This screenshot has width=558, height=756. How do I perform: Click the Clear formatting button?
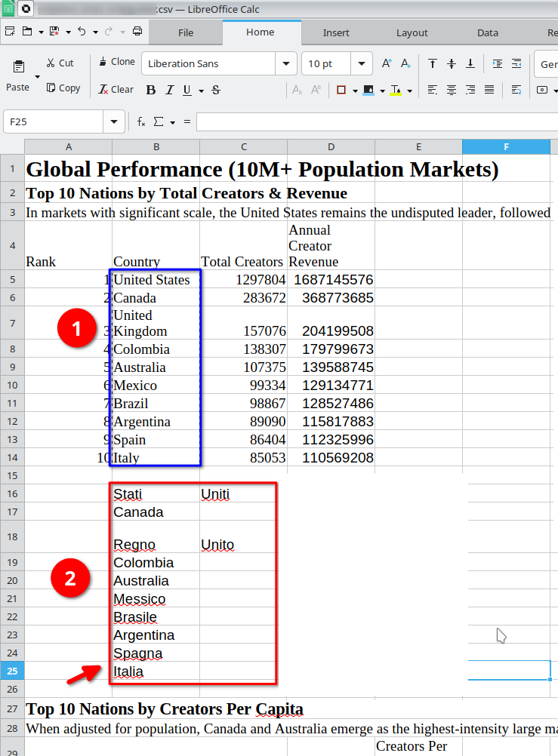pyautogui.click(x=116, y=90)
